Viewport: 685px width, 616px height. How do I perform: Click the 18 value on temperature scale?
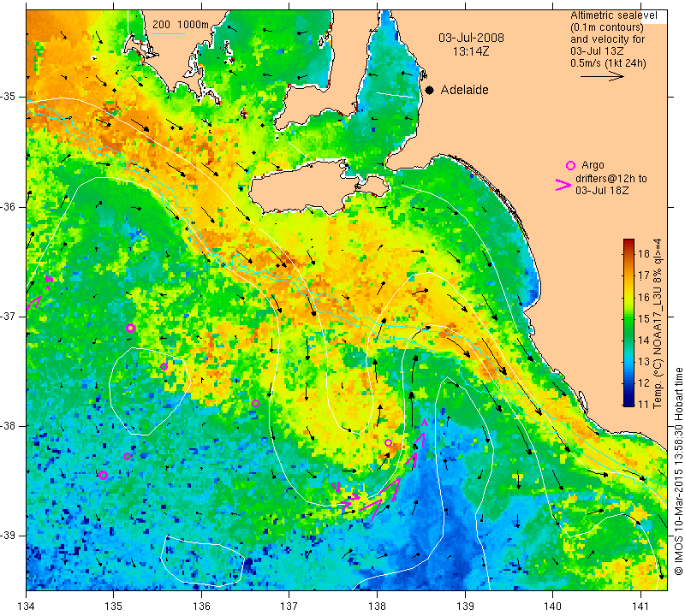(644, 253)
